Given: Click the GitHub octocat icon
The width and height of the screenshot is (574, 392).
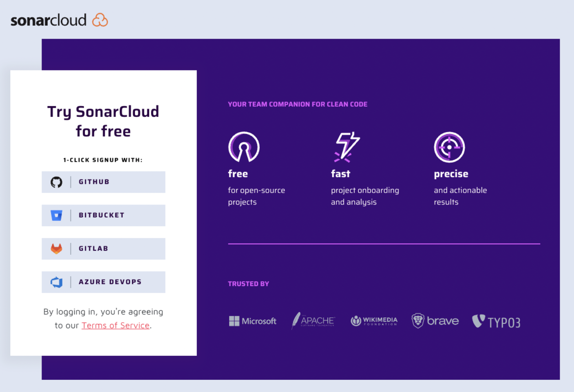Looking at the screenshot, I should tap(56, 182).
